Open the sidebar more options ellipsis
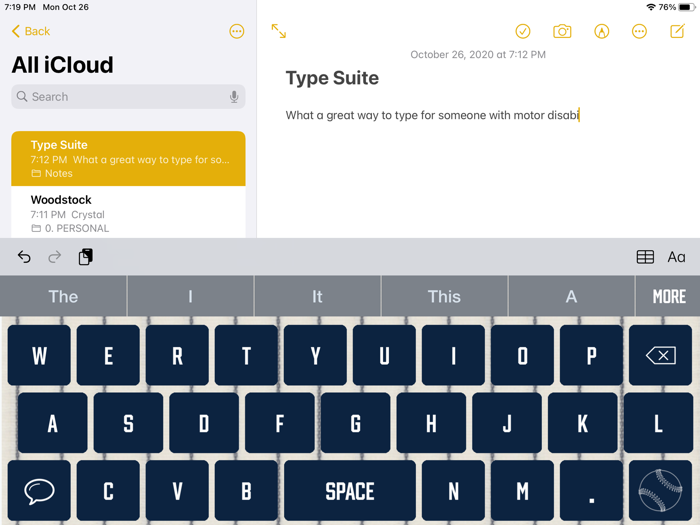 point(237,31)
